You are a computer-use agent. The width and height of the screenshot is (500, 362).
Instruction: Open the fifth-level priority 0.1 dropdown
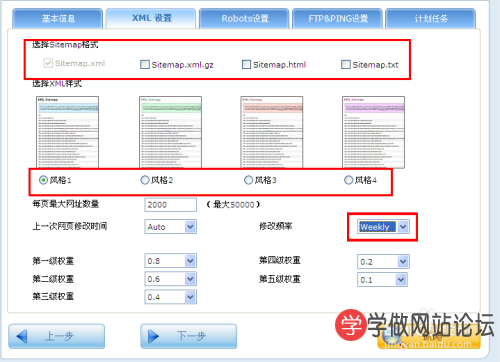(x=382, y=280)
